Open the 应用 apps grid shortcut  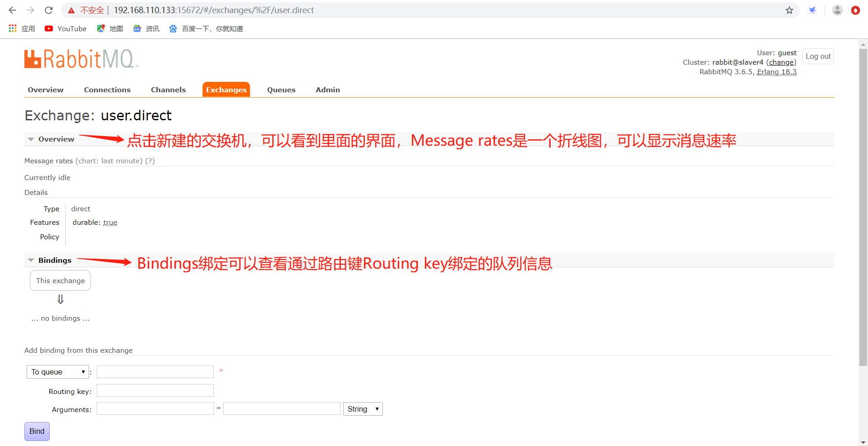tap(21, 28)
